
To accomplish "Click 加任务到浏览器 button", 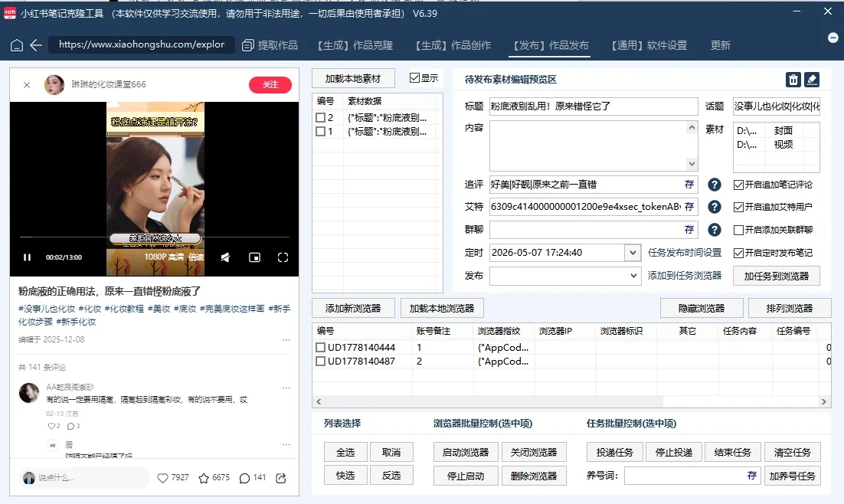I will [776, 276].
